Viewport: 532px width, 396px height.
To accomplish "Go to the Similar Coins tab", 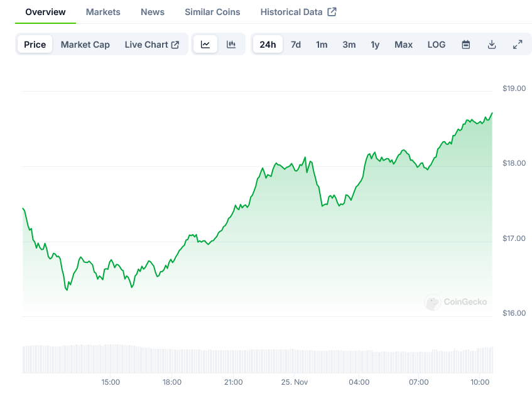I will coord(212,12).
